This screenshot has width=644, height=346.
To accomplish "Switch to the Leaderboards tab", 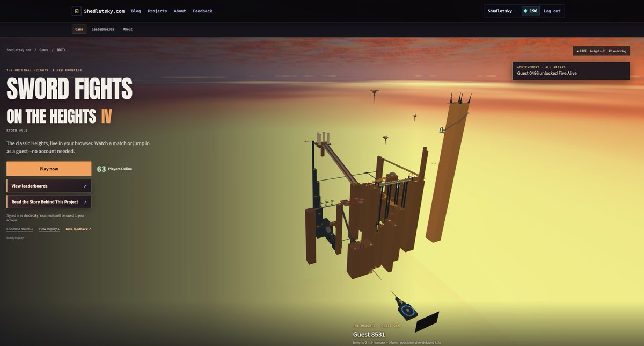I will pos(103,29).
